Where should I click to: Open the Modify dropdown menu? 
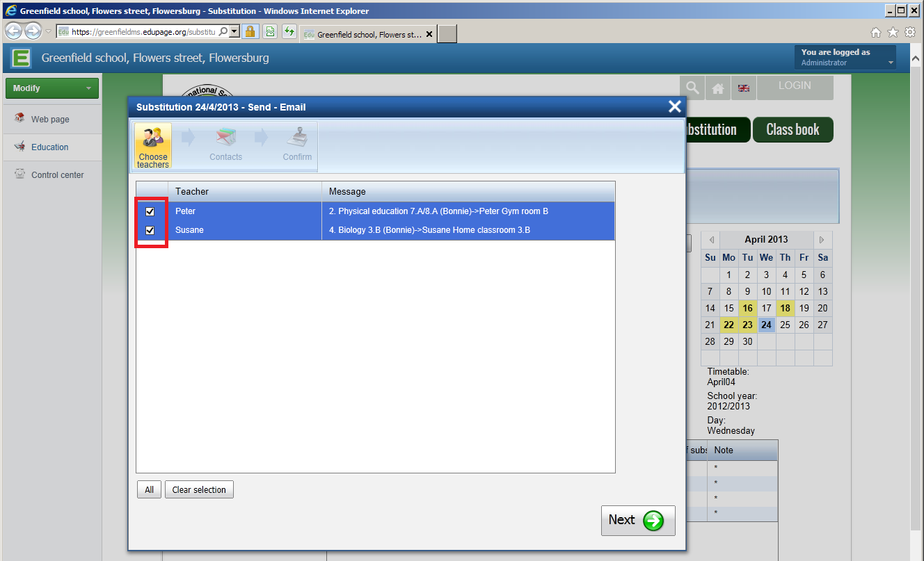click(x=51, y=88)
